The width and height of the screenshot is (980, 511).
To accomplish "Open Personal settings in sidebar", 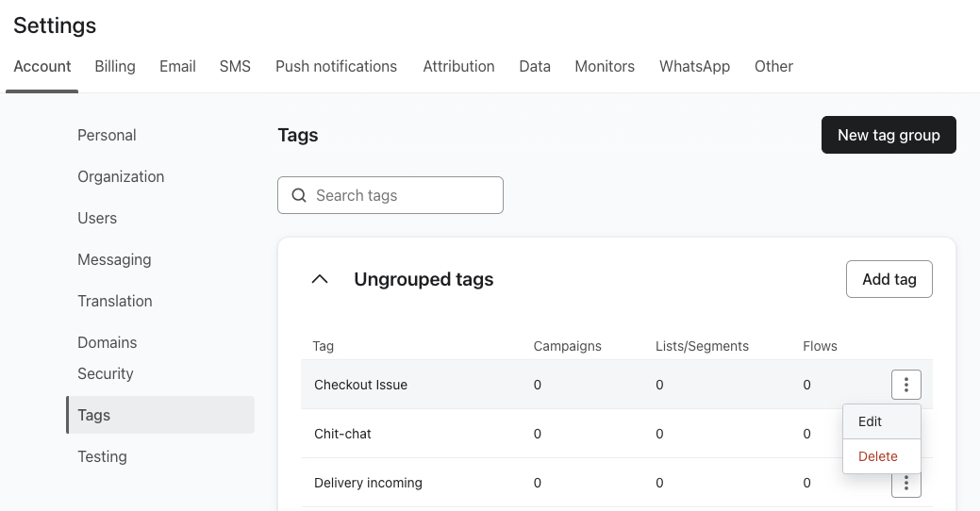I will (x=107, y=136).
